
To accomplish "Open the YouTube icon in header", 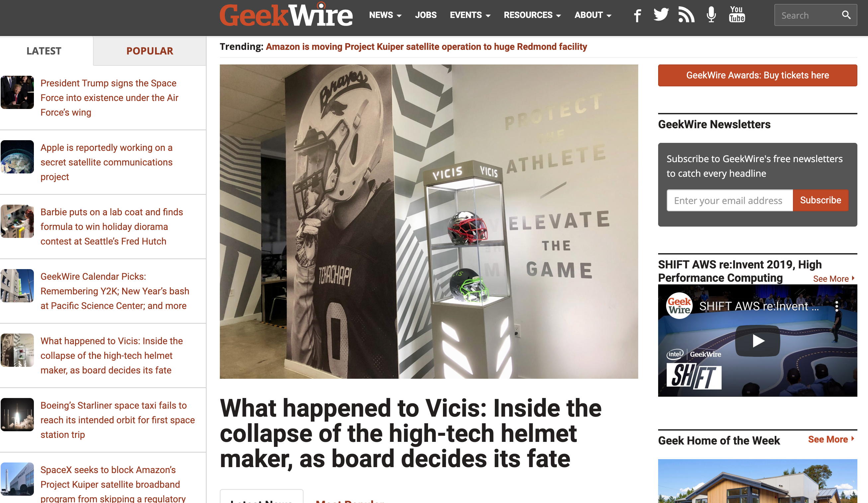I will coord(737,15).
